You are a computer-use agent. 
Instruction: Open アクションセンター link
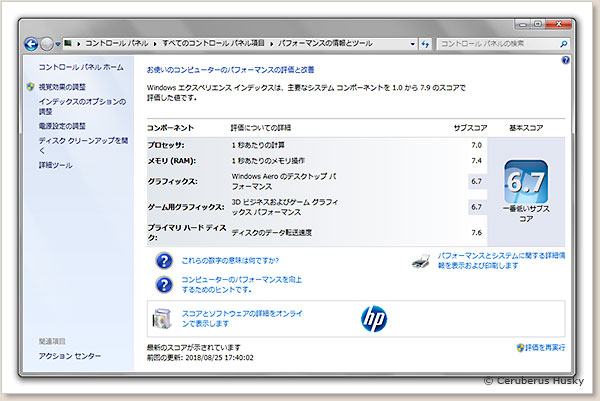70,356
